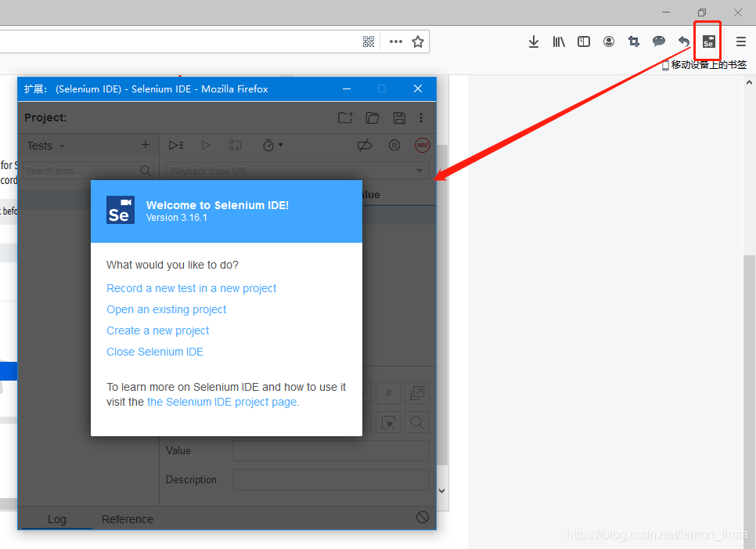
Task: Open the Selenium IDE more options menu
Action: click(421, 117)
